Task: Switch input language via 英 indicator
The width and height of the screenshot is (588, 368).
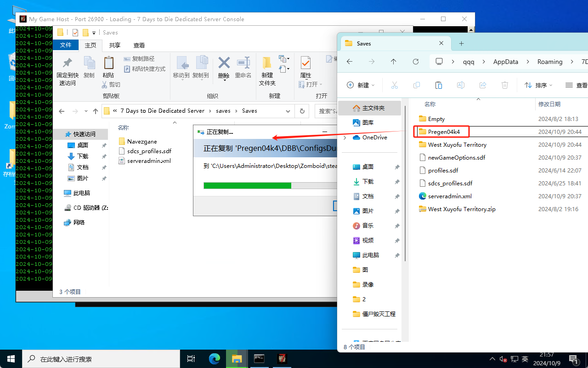Action: pyautogui.click(x=525, y=359)
